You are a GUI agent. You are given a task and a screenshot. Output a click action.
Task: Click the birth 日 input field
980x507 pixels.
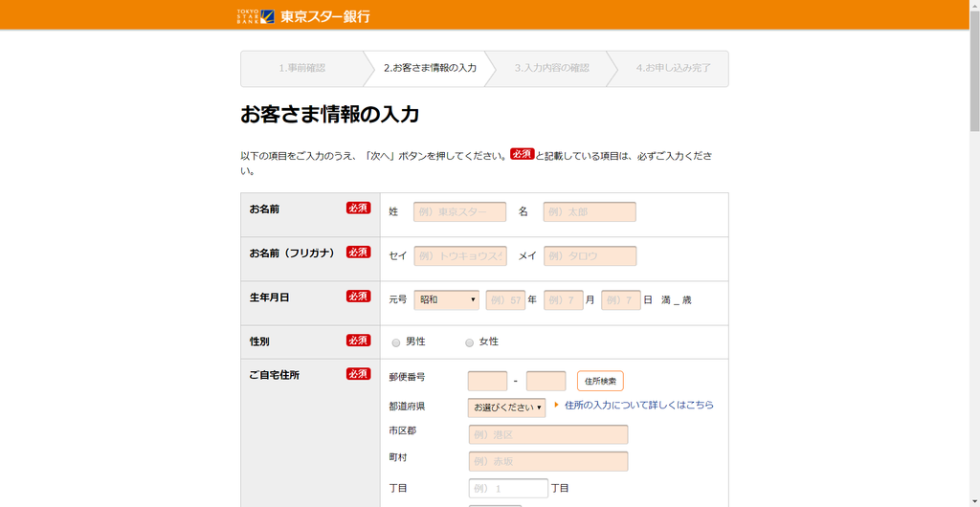620,300
